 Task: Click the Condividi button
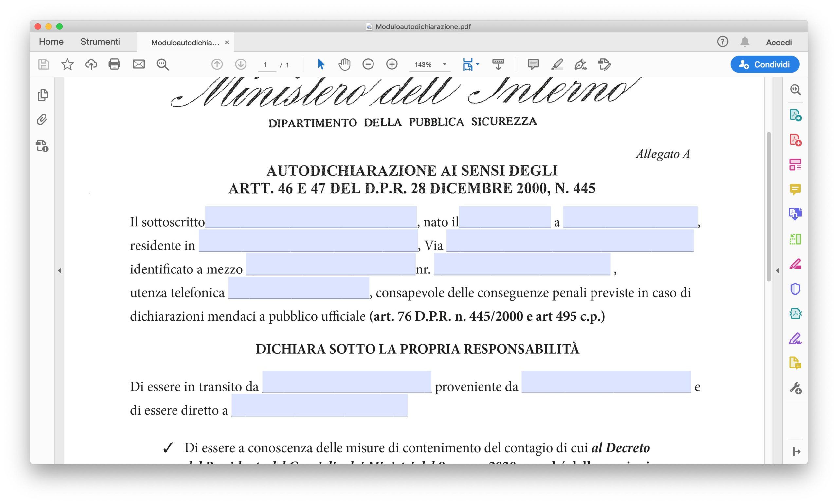(765, 64)
